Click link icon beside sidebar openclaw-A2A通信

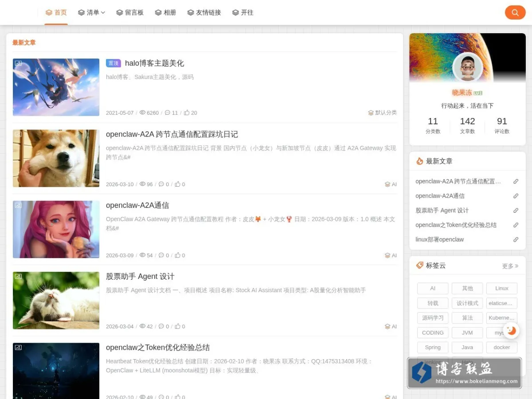[516, 196]
